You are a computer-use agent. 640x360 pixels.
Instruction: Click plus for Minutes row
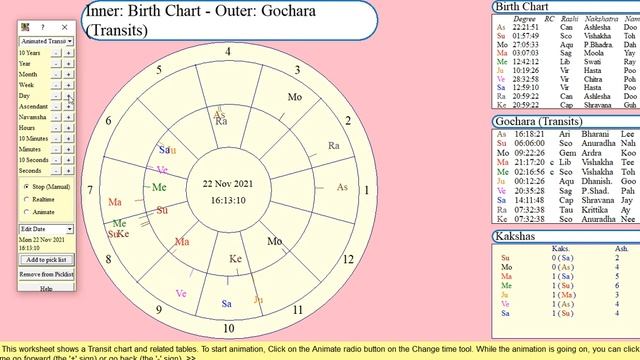(x=69, y=149)
